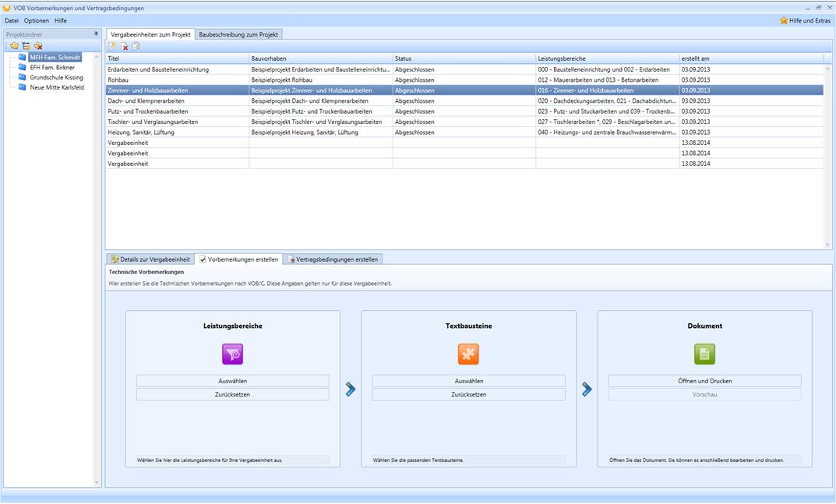Click the third icon in Projektordner toolbar
The image size is (836, 504).
[38, 46]
